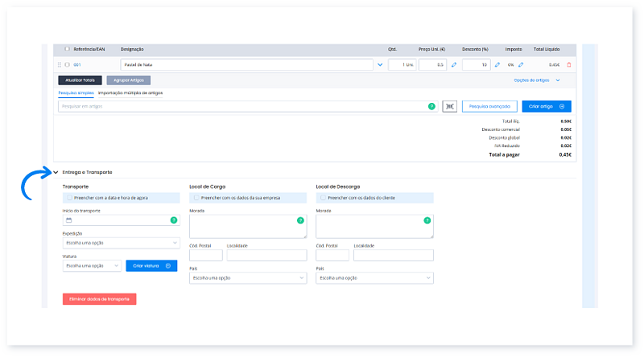This screenshot has height=357, width=644.
Task: Tick 'Preencher com os dados do cliente'
Action: coord(324,197)
